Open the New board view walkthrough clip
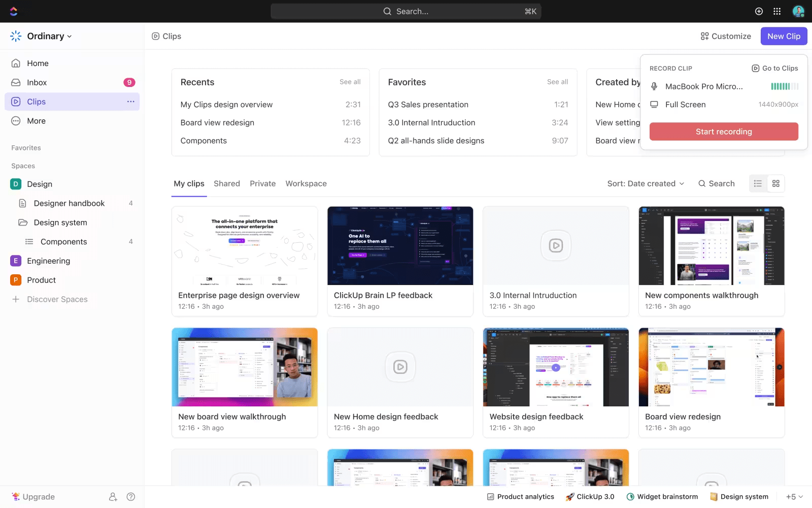 tap(245, 367)
